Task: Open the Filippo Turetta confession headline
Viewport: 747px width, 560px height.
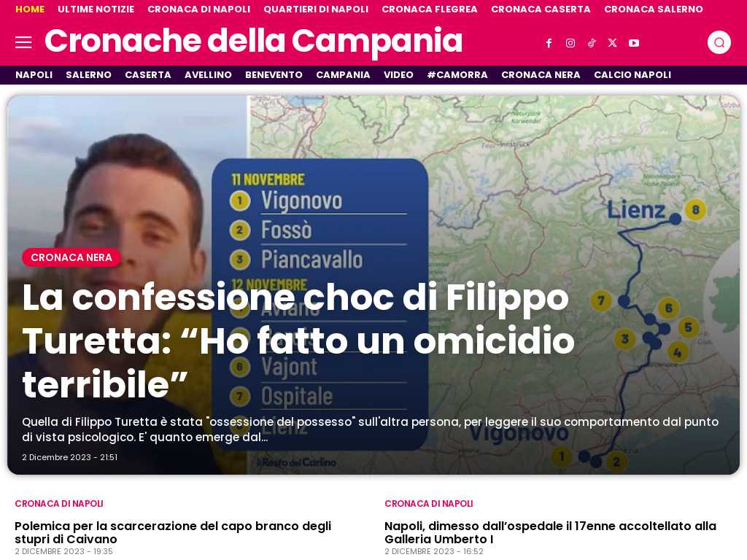Action: pyautogui.click(x=298, y=341)
